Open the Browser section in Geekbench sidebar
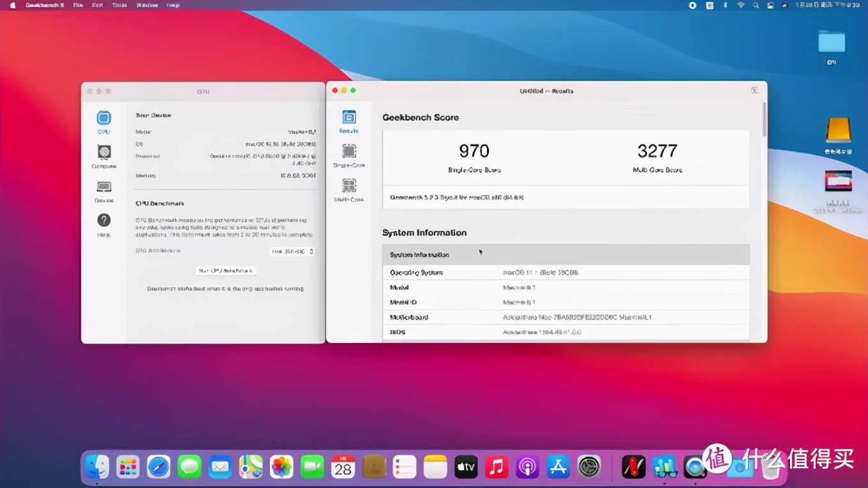Image resolution: width=868 pixels, height=488 pixels. pyautogui.click(x=104, y=191)
